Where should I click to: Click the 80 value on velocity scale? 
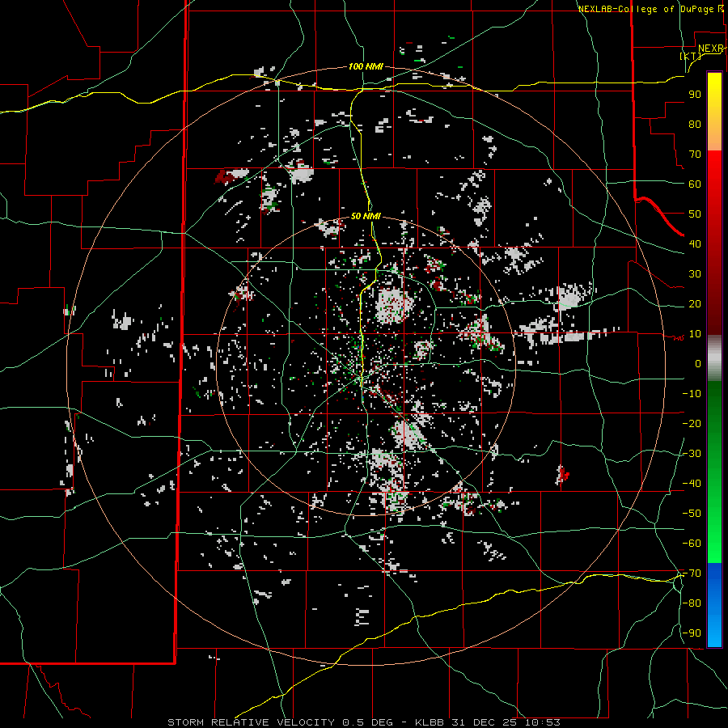coord(695,124)
